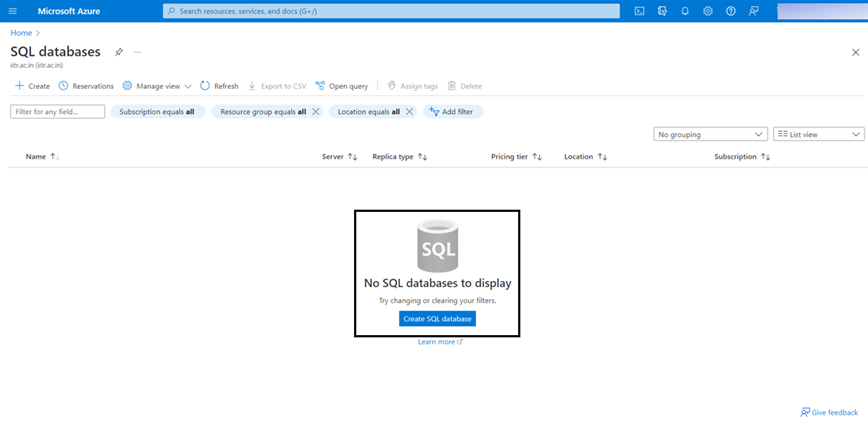Remove the Location filter
This screenshot has width=868, height=427.
pos(409,111)
